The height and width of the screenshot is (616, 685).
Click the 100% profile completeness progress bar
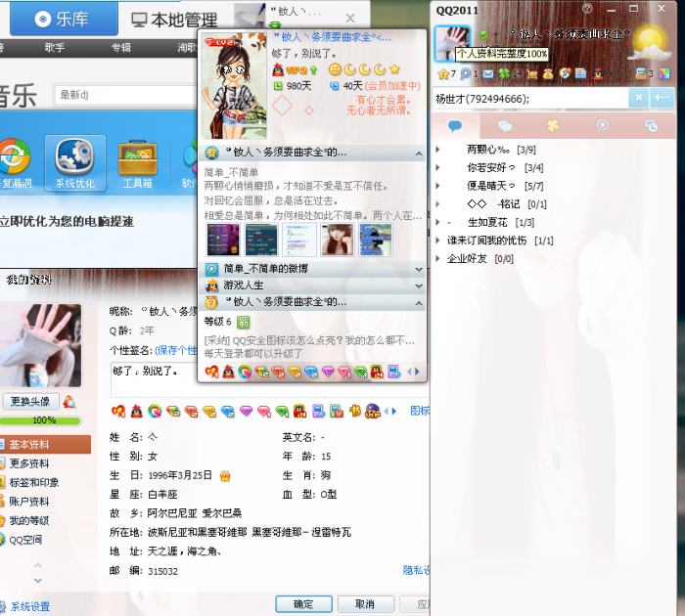41,420
